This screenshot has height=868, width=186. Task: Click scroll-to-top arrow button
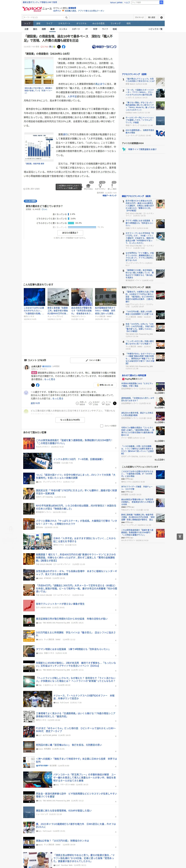click(x=180, y=536)
